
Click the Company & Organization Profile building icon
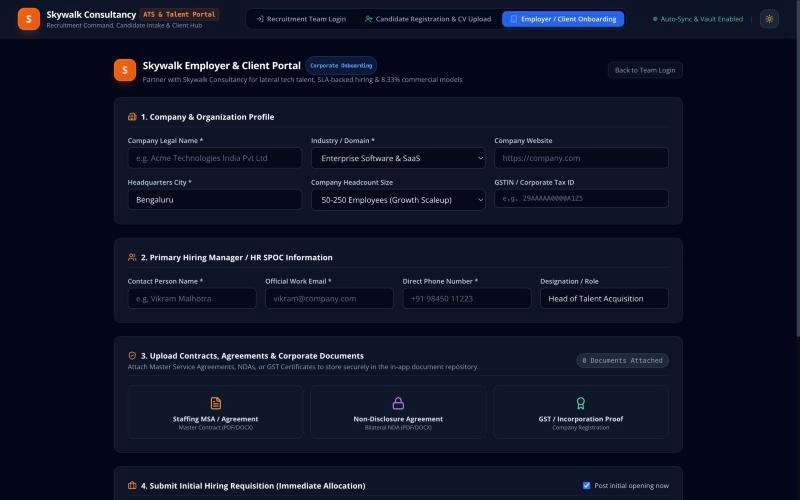[132, 117]
